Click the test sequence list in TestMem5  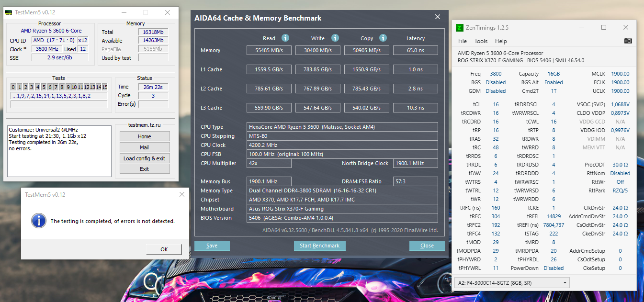pyautogui.click(x=59, y=96)
